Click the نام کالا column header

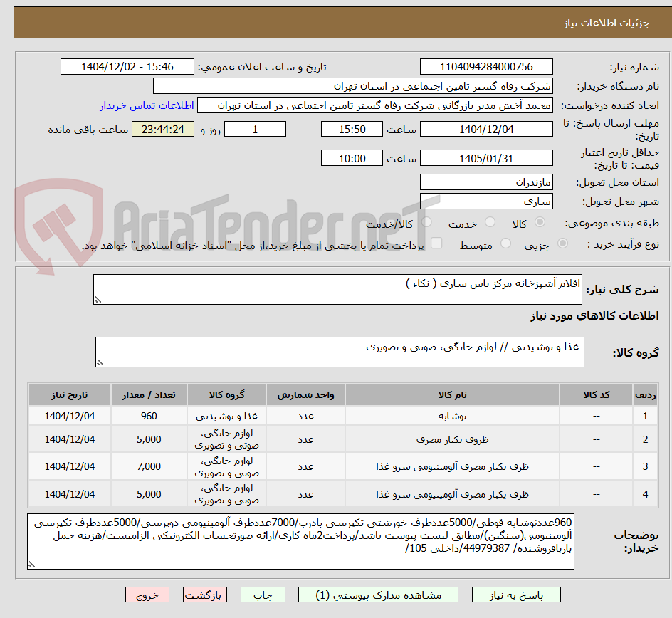[452, 394]
